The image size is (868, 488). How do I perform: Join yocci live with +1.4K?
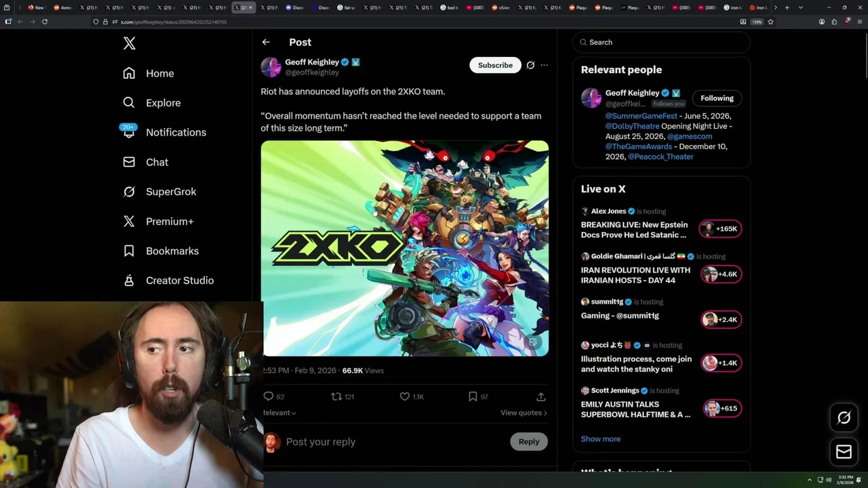click(x=721, y=363)
